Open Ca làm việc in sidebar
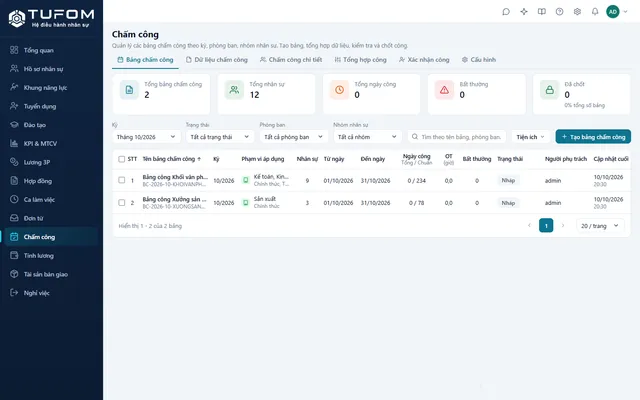The image size is (640, 400). (x=51, y=200)
